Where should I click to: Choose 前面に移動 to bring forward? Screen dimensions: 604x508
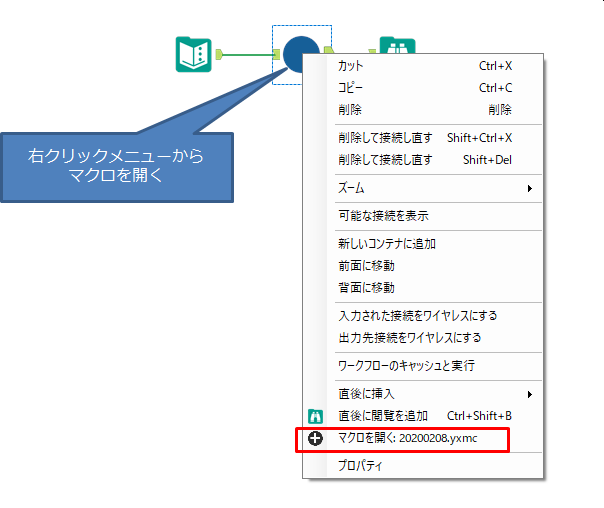(366, 265)
